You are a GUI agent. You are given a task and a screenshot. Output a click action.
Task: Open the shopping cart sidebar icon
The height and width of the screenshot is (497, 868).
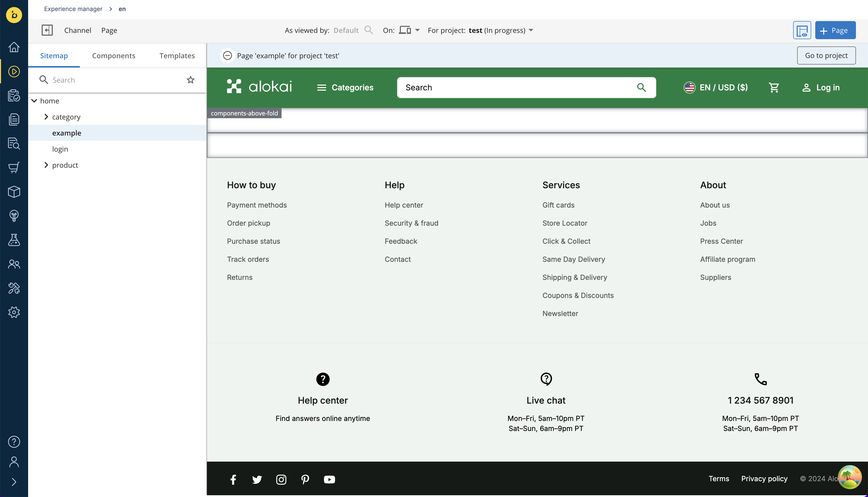[x=14, y=168]
